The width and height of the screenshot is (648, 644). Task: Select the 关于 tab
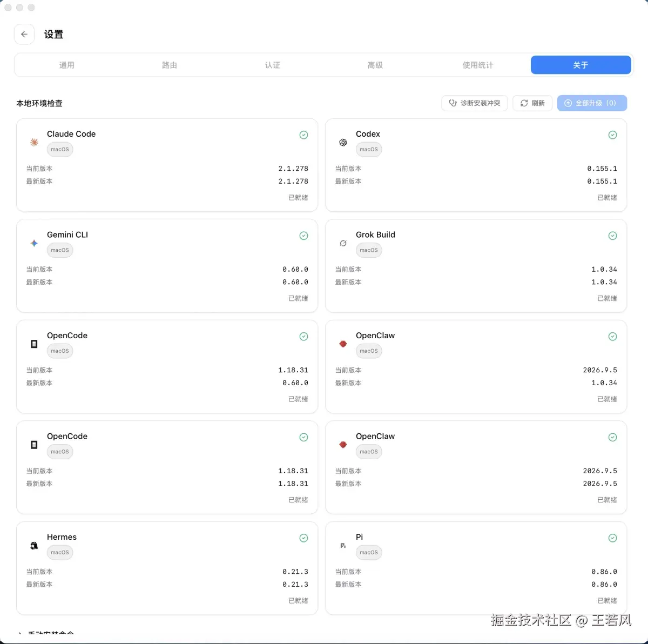pyautogui.click(x=581, y=65)
